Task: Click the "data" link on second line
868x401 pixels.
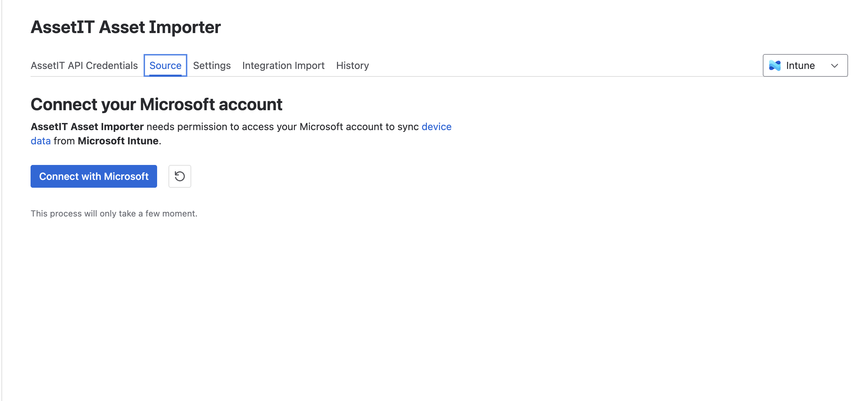Action: pyautogui.click(x=41, y=141)
